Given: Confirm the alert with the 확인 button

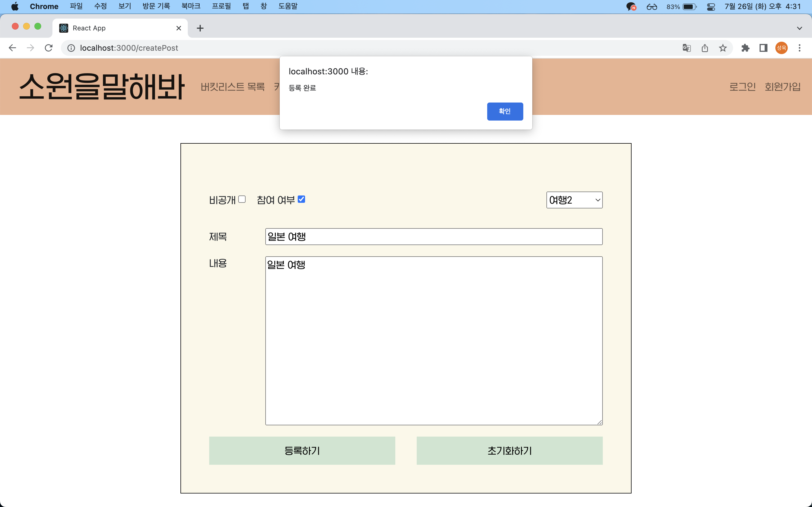Looking at the screenshot, I should click(505, 111).
